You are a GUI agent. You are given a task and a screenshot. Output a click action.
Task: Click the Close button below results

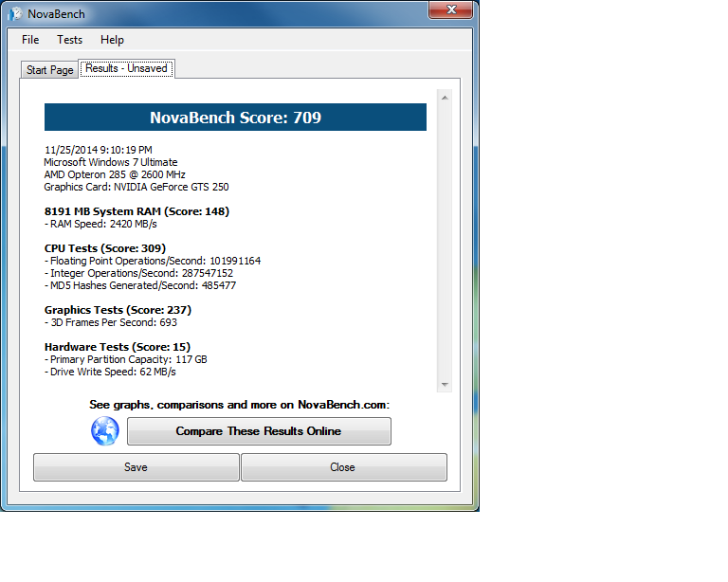pyautogui.click(x=343, y=467)
